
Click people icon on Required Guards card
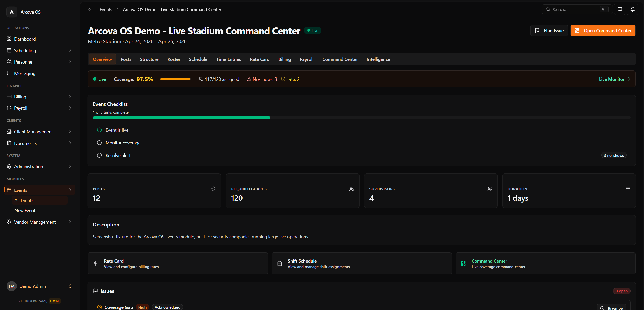(x=352, y=189)
